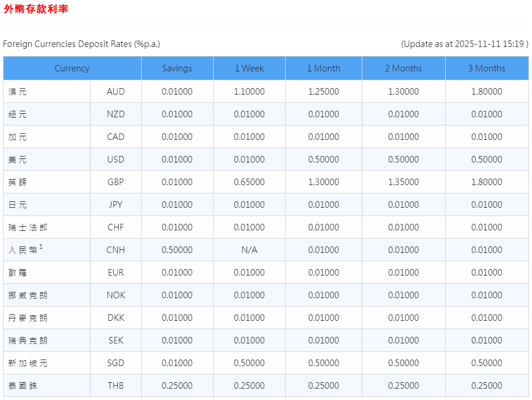Image resolution: width=532 pixels, height=400 pixels.
Task: Click the Savings column header
Action: pyautogui.click(x=177, y=68)
